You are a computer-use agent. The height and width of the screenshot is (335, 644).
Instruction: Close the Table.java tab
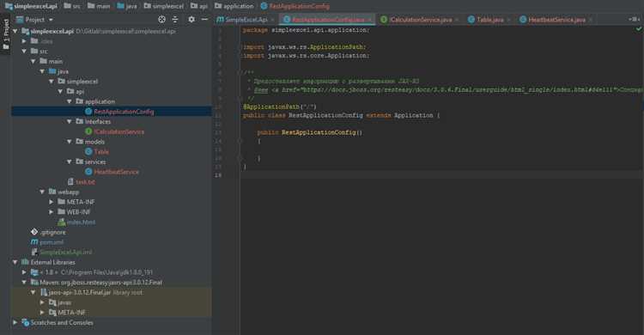pos(509,20)
